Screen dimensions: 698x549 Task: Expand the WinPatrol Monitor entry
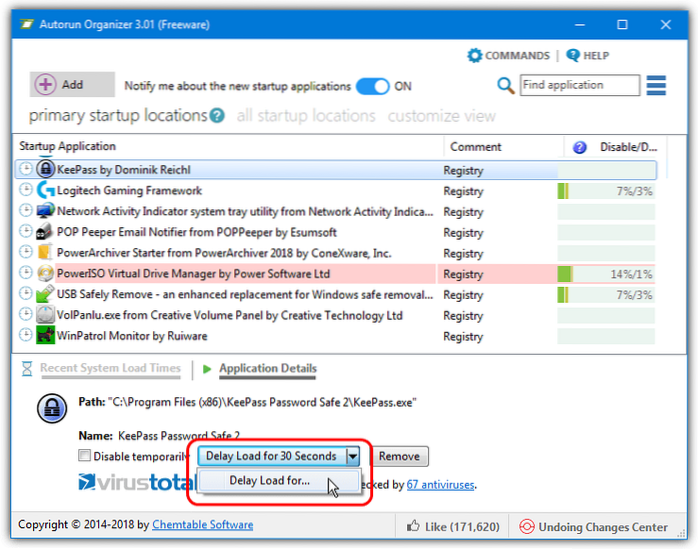26,336
